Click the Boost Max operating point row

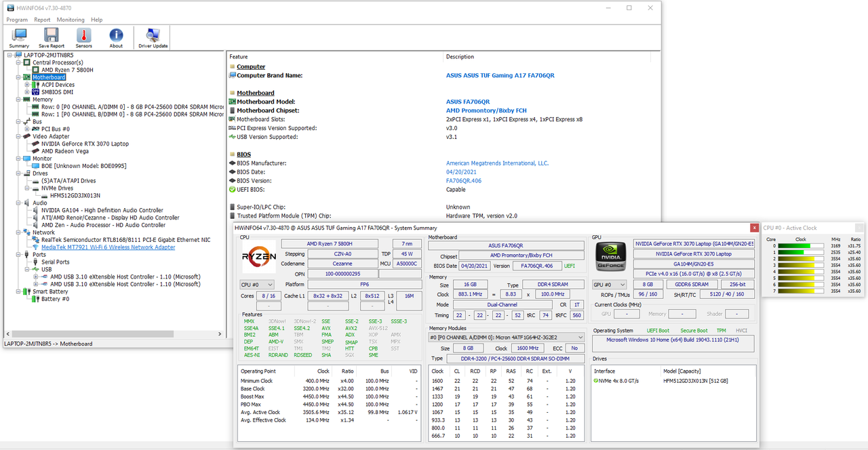[328, 396]
